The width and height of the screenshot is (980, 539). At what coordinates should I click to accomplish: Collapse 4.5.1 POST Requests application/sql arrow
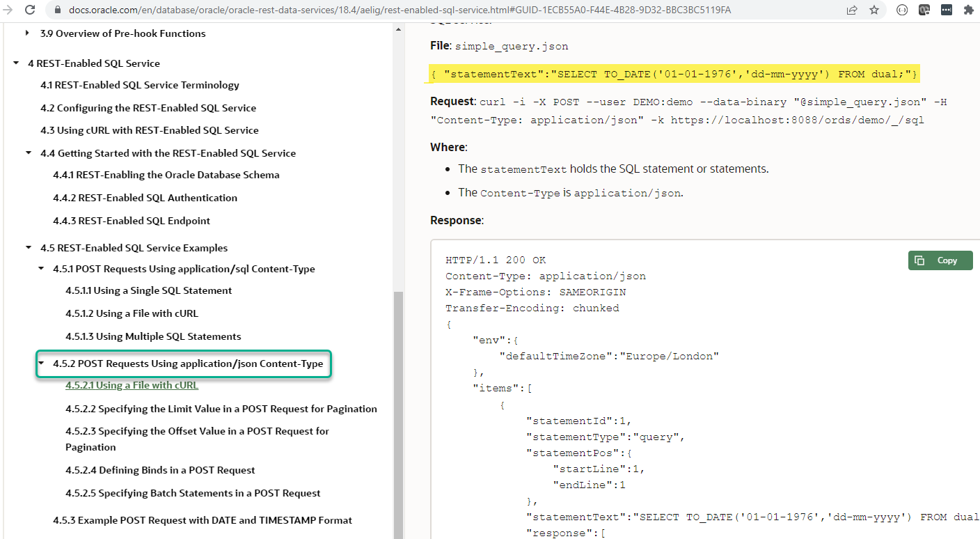[41, 269]
